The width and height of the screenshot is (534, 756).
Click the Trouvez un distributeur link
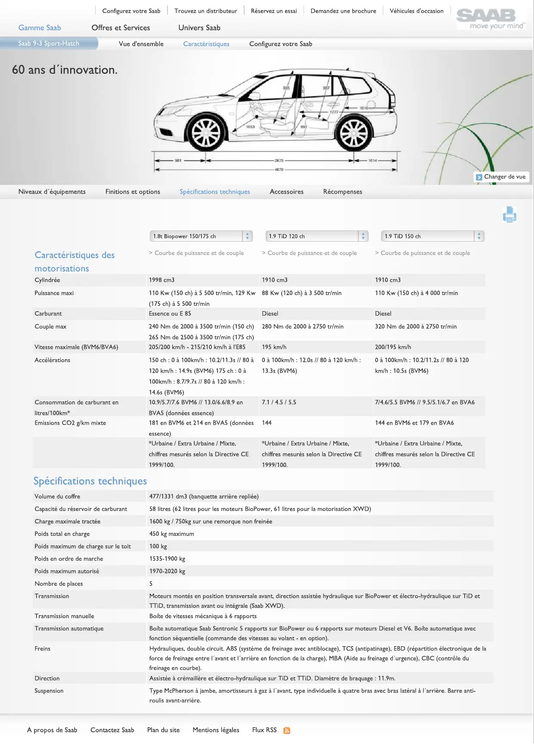(x=205, y=11)
